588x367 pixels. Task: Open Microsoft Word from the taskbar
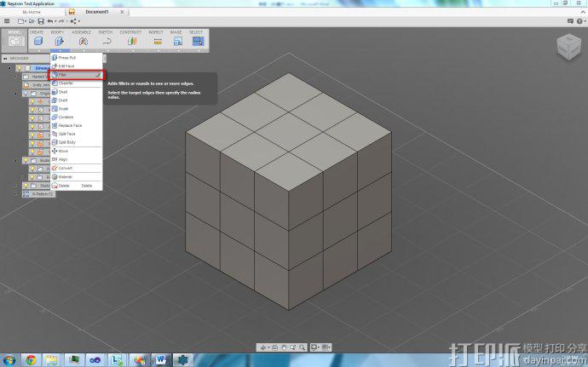click(161, 360)
